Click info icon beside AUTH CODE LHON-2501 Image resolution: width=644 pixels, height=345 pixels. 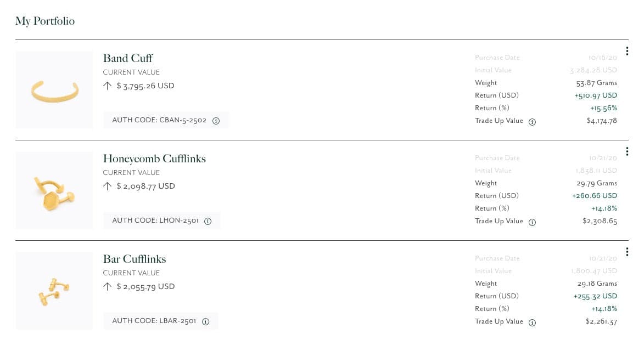pos(208,221)
